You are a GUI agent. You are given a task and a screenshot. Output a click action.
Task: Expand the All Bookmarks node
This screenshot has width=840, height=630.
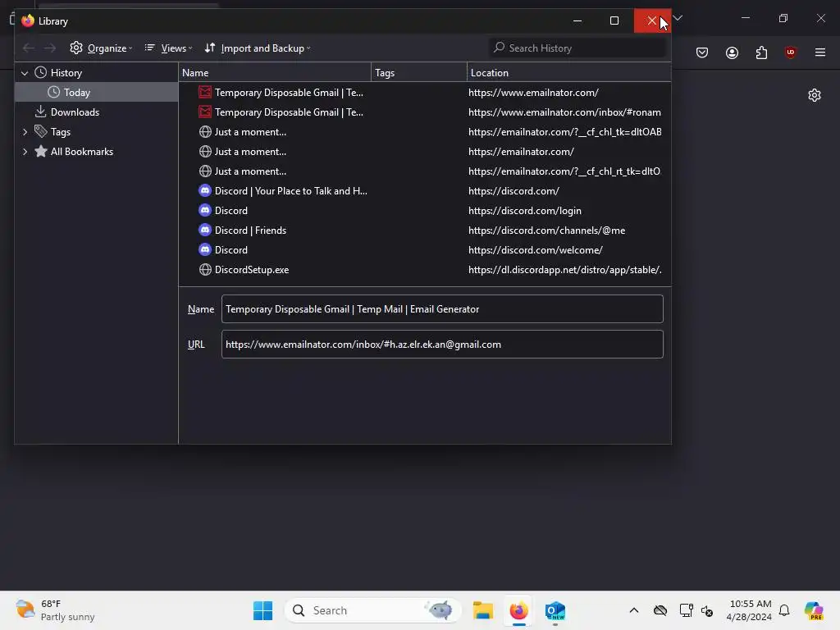tap(25, 152)
